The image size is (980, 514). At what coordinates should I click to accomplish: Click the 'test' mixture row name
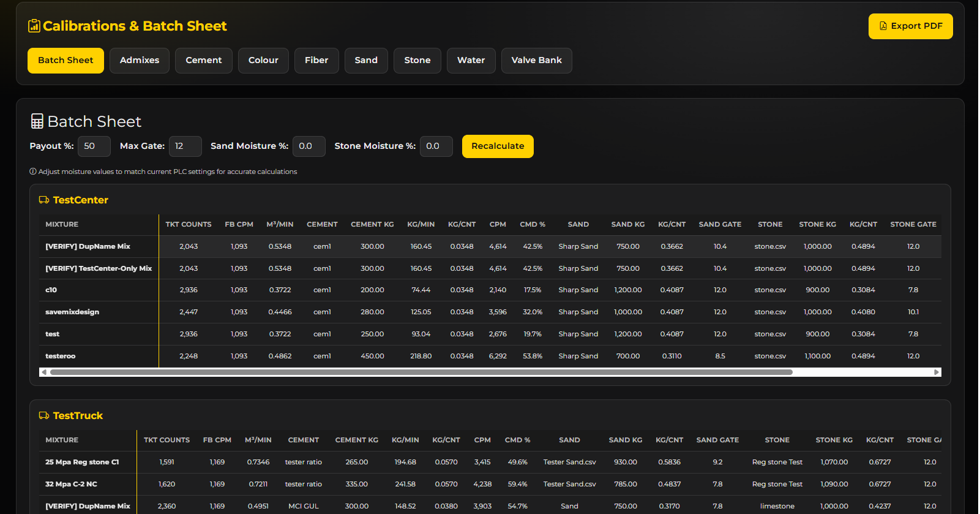point(53,334)
